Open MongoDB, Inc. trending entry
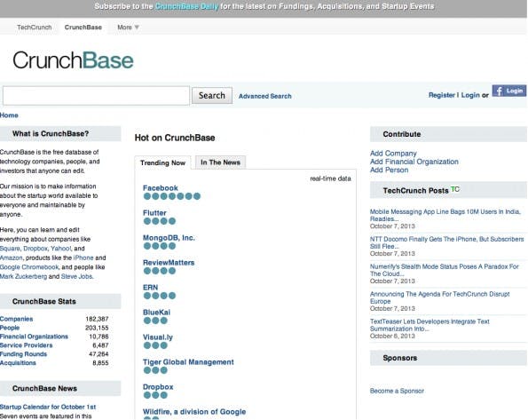This screenshot has width=528, height=420. coord(169,238)
